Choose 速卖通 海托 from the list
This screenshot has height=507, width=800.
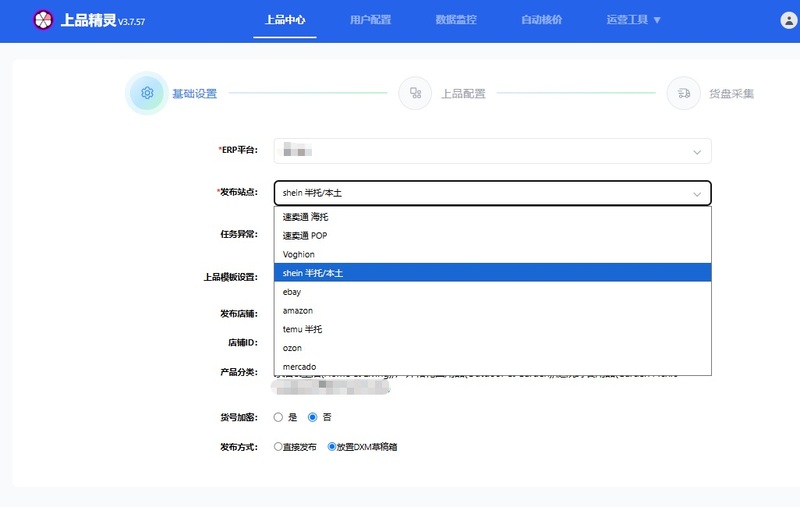pyautogui.click(x=492, y=217)
